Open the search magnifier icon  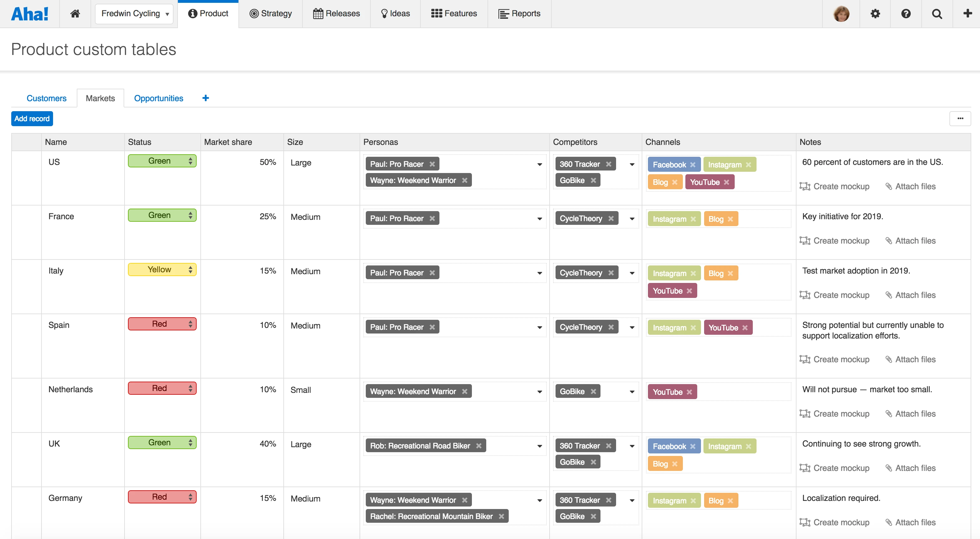pyautogui.click(x=937, y=14)
